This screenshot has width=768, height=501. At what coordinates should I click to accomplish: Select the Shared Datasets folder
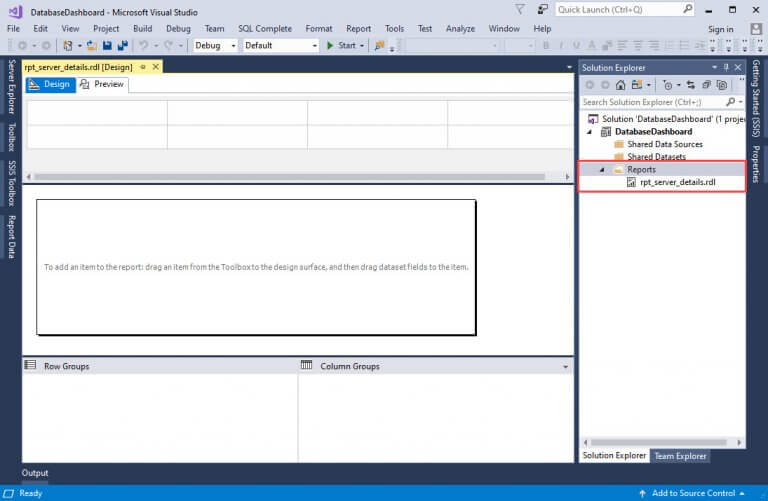656,157
